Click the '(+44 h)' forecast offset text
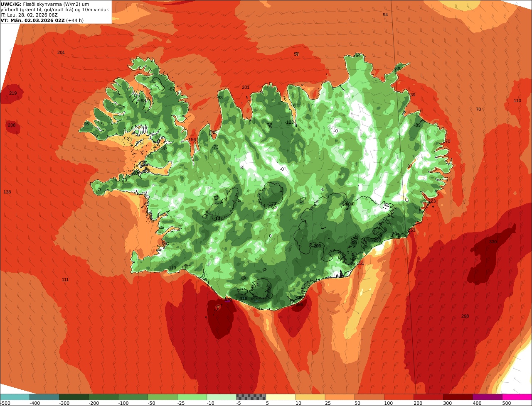 (x=75, y=20)
